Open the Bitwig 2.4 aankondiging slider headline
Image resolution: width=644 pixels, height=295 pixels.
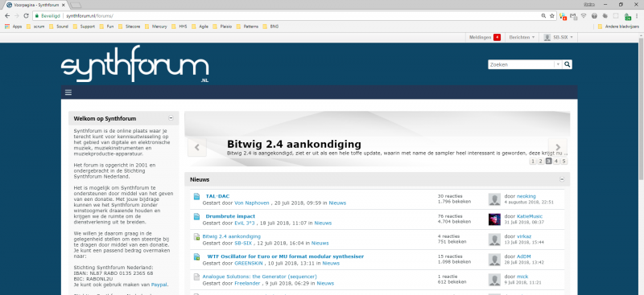tap(294, 145)
